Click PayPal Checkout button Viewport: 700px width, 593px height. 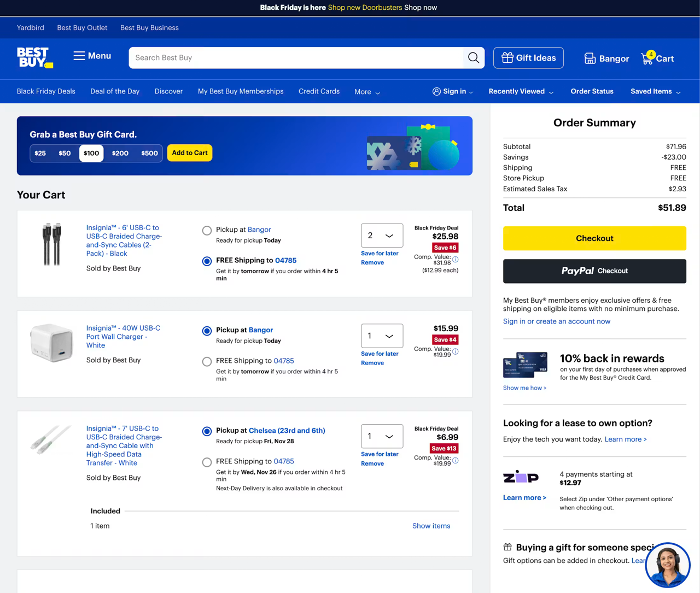[594, 271]
